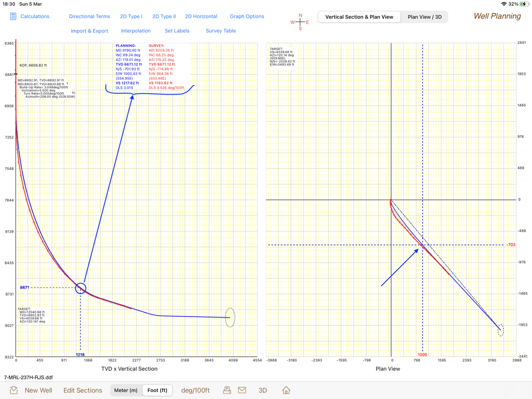Viewport: 532px width, 399px height.
Task: Switch units to Foot (ft)
Action: click(x=157, y=390)
